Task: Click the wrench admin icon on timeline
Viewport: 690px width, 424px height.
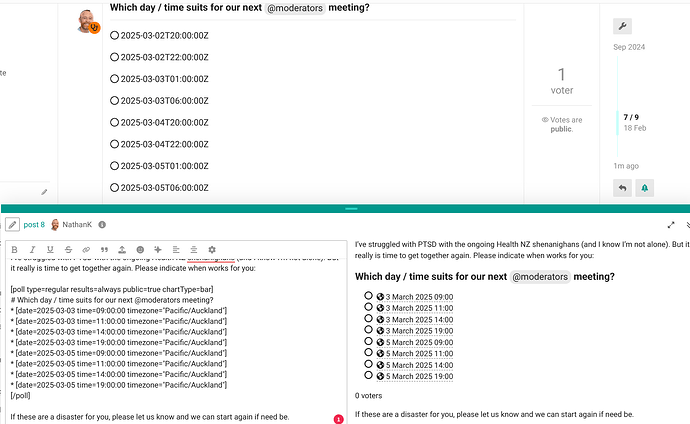Action: tap(622, 26)
